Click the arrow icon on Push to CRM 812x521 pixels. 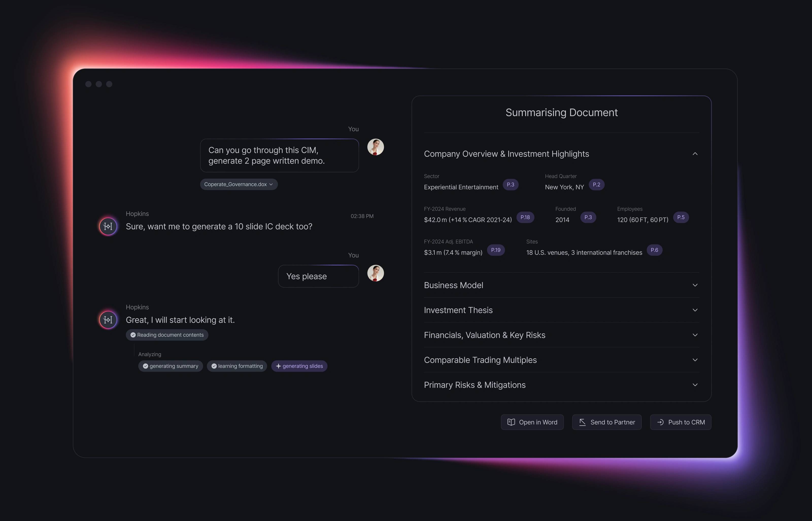660,422
